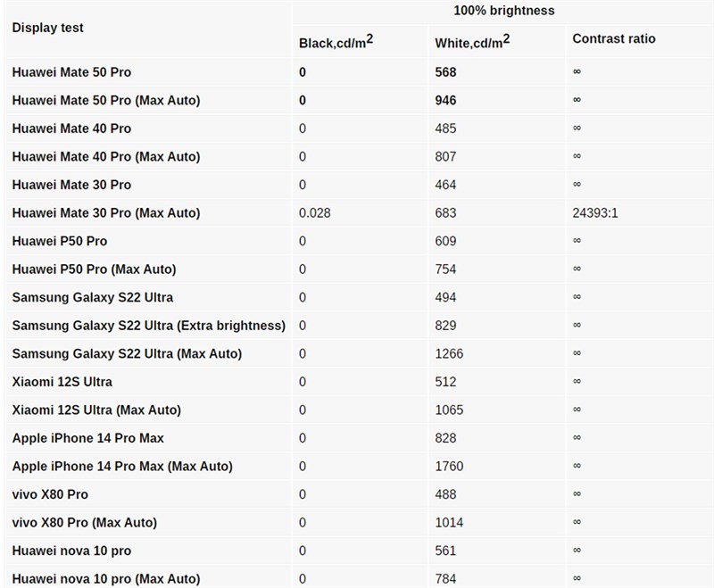Image resolution: width=714 pixels, height=588 pixels.
Task: Click the Black, cd/m² column header
Action: tap(336, 42)
